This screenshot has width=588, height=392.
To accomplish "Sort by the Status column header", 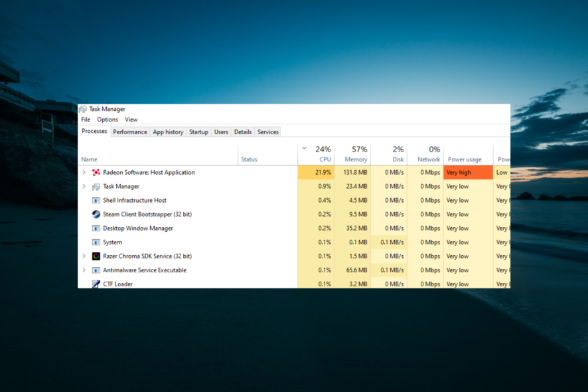I will (x=267, y=155).
